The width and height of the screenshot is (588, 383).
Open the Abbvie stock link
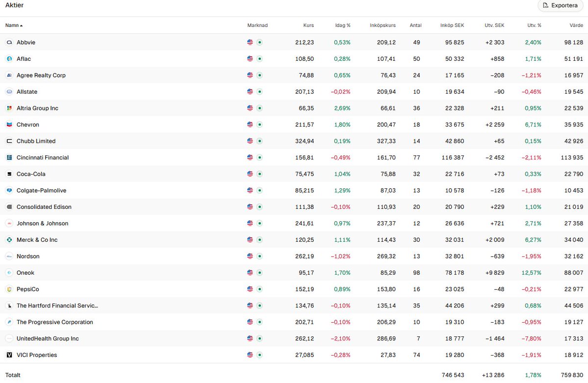(26, 42)
